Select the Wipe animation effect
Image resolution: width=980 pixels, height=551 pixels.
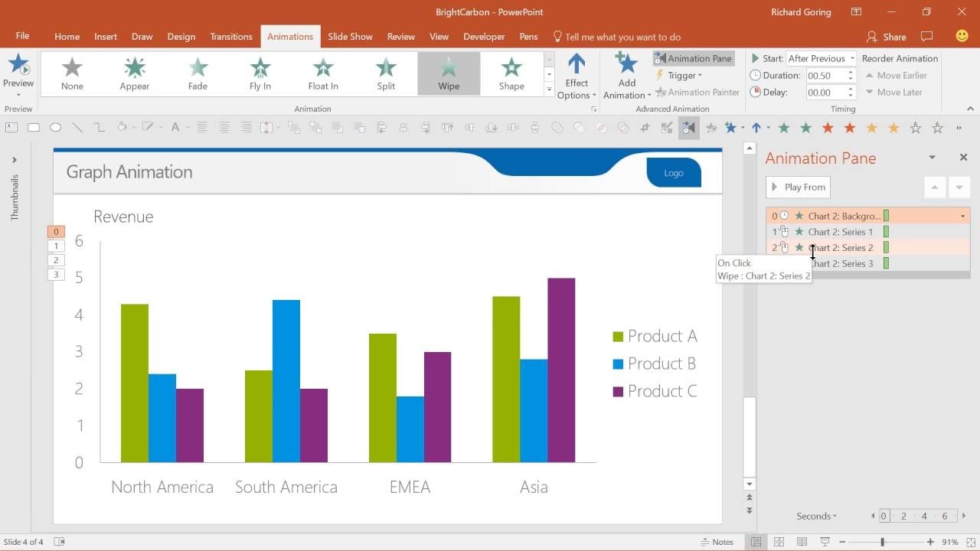[449, 73]
